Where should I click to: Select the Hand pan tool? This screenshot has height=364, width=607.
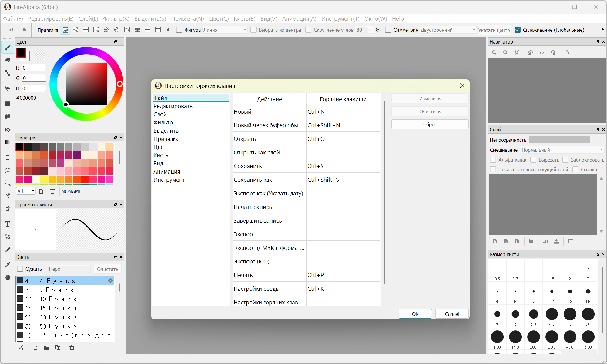coord(8,278)
